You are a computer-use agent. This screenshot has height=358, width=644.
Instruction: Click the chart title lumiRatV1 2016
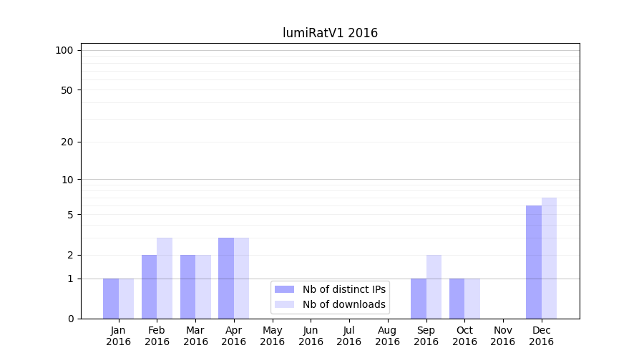click(330, 33)
